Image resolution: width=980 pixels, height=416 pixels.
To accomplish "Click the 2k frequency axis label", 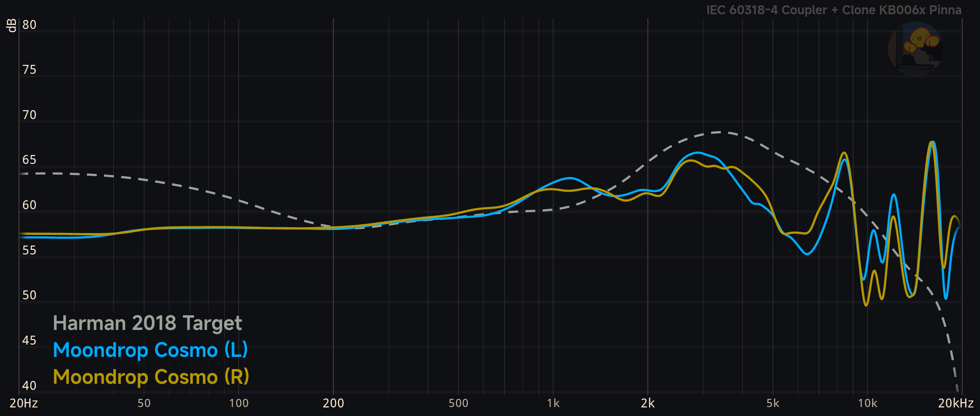I will [x=648, y=403].
